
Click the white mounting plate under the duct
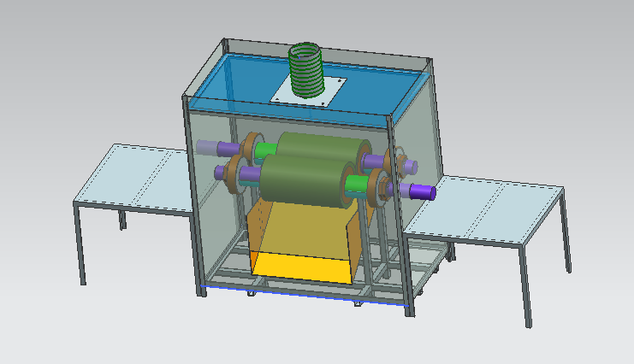[332, 91]
